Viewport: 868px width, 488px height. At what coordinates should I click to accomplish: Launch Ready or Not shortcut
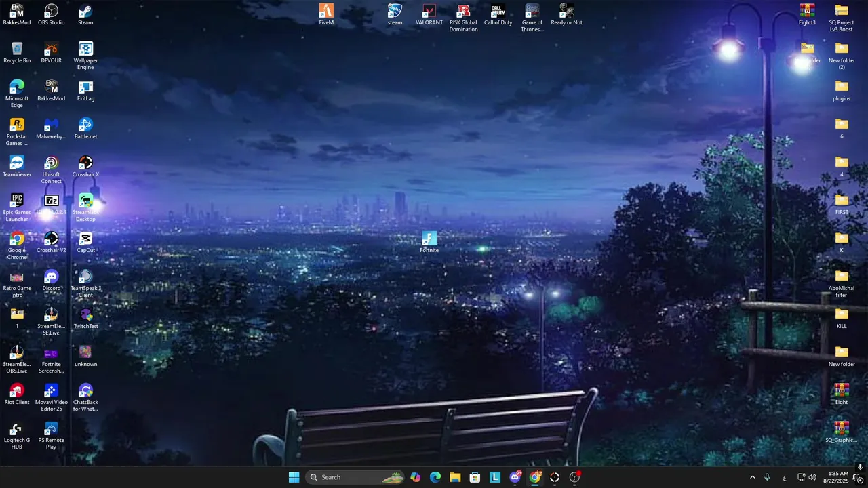click(566, 15)
